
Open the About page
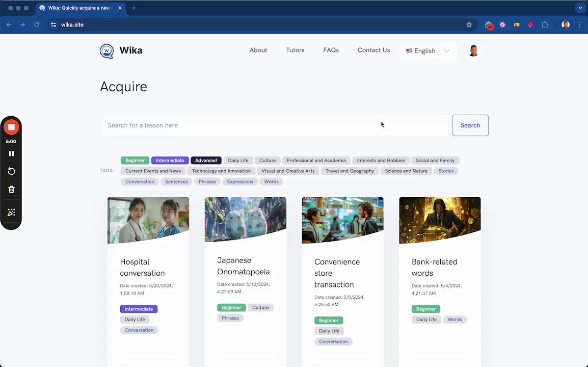258,50
